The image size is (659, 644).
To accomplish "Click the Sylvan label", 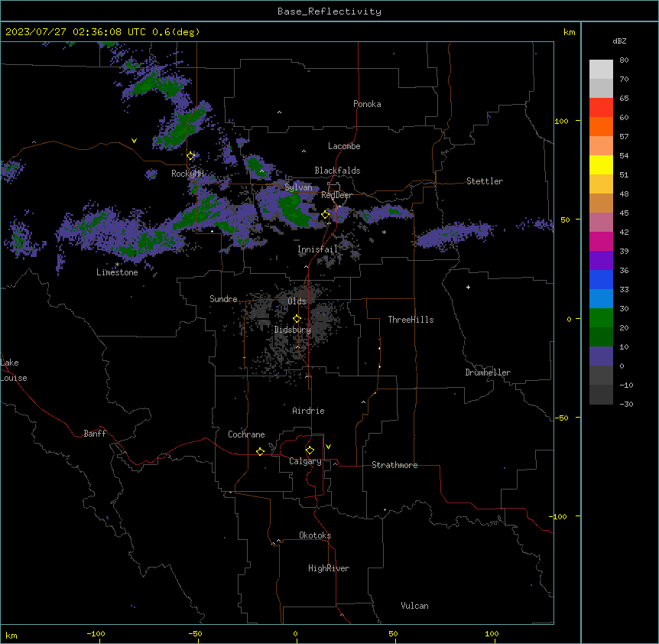I will click(x=298, y=187).
